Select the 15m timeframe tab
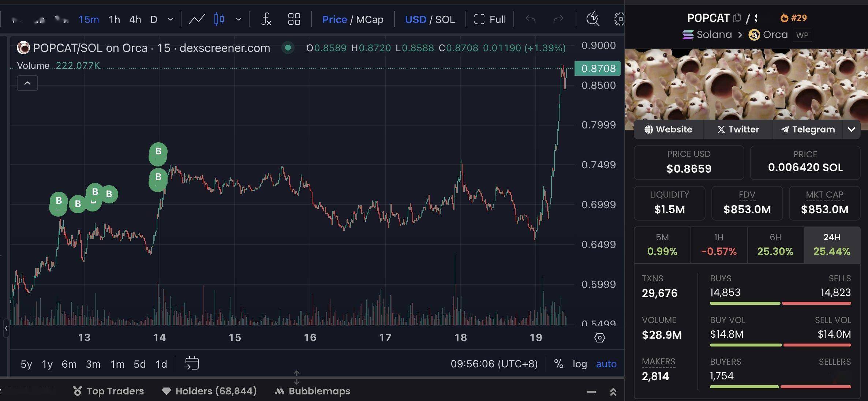Viewport: 868px width, 401px height. pos(88,19)
